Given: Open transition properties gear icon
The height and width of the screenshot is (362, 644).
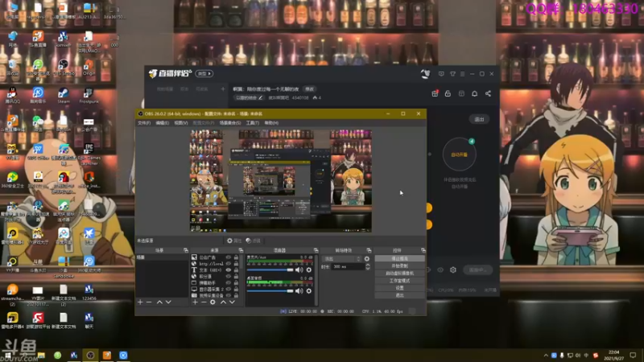Looking at the screenshot, I should [x=367, y=259].
